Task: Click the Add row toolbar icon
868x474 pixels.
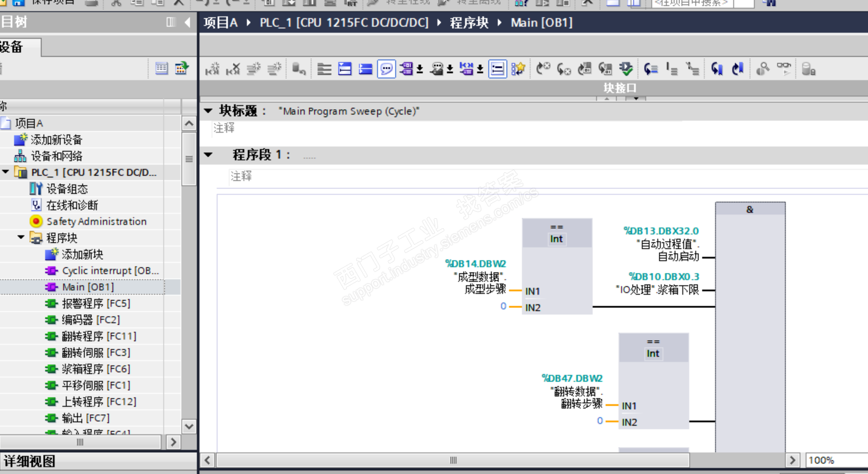Action: coord(274,70)
